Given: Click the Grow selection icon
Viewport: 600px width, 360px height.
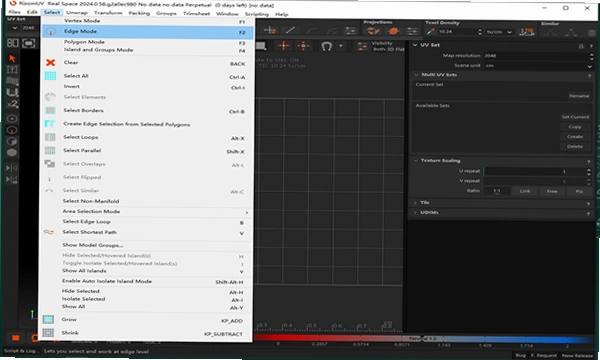Looking at the screenshot, I should click(x=48, y=319).
